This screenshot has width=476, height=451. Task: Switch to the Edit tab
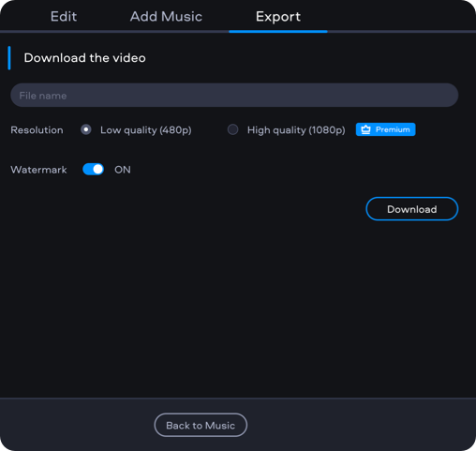click(64, 16)
